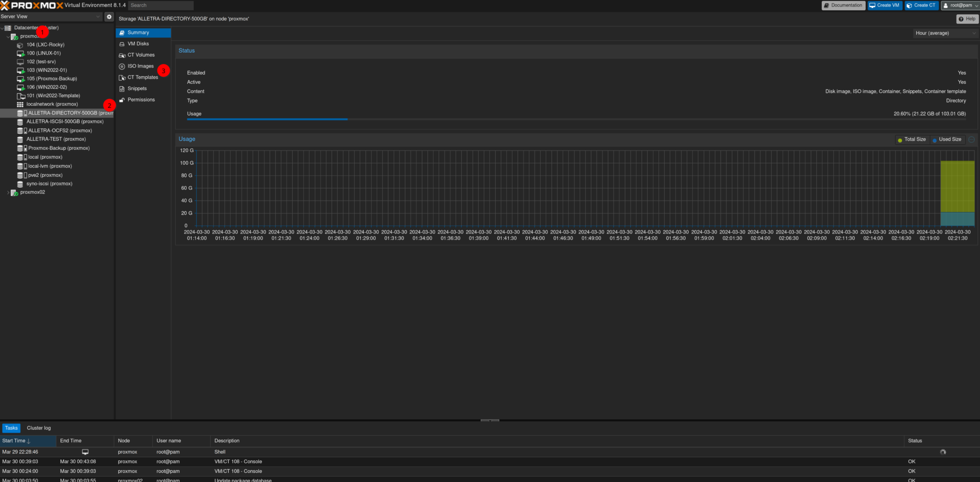Select the localnetwork (proxmox) SDN icon

coord(20,104)
